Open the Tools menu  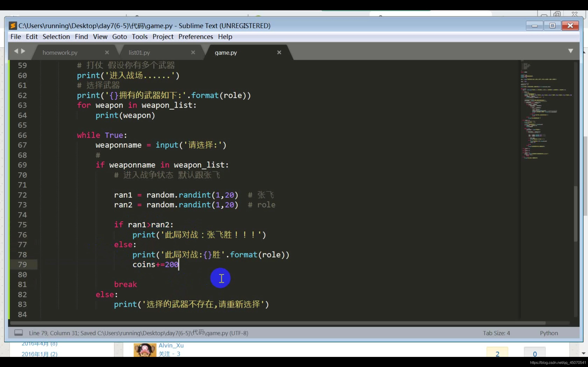click(x=140, y=37)
